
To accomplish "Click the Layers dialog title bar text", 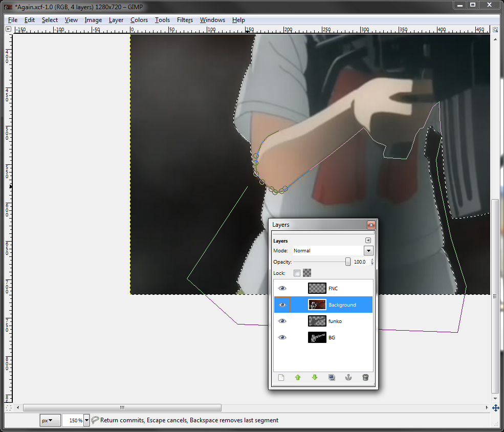I will [280, 225].
